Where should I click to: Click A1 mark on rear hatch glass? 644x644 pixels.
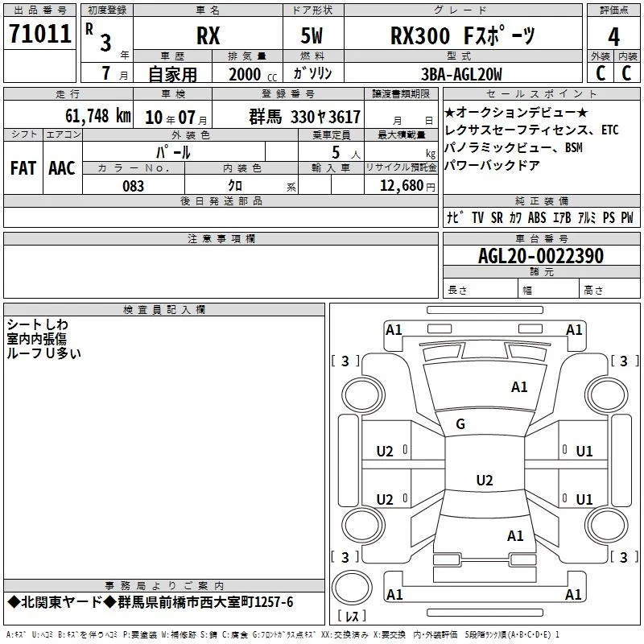pos(515,535)
